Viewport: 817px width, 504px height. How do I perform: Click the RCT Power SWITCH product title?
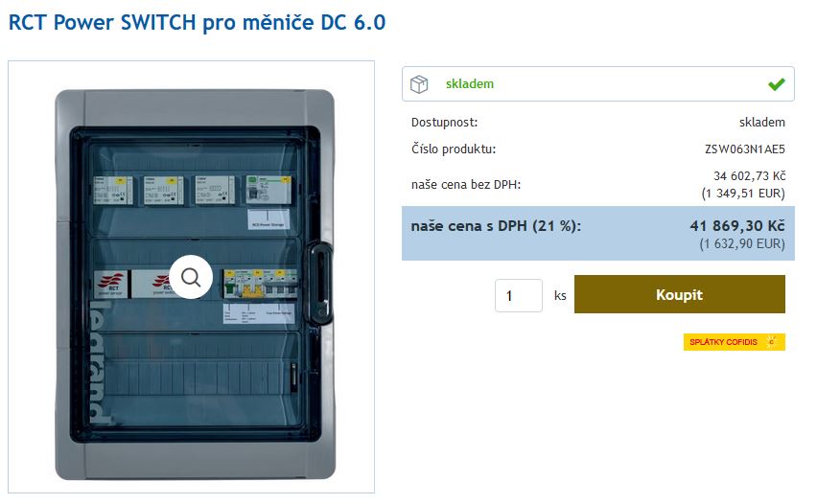click(x=197, y=23)
